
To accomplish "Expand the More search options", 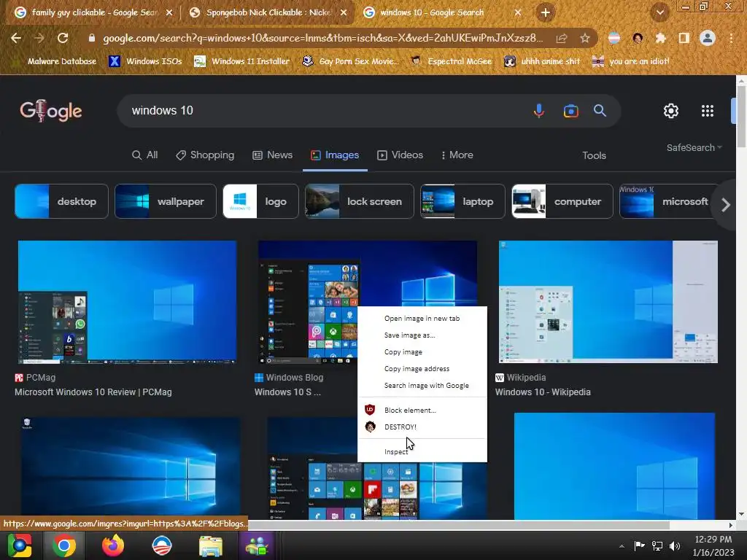I will coord(457,155).
